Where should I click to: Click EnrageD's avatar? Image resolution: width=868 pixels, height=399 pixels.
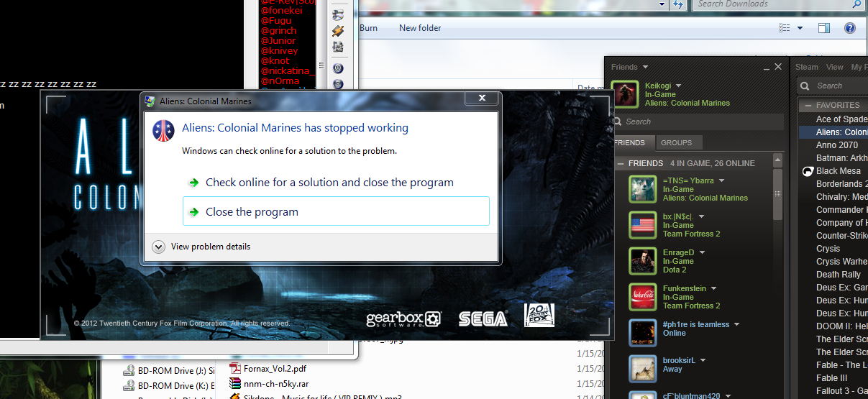(x=642, y=261)
